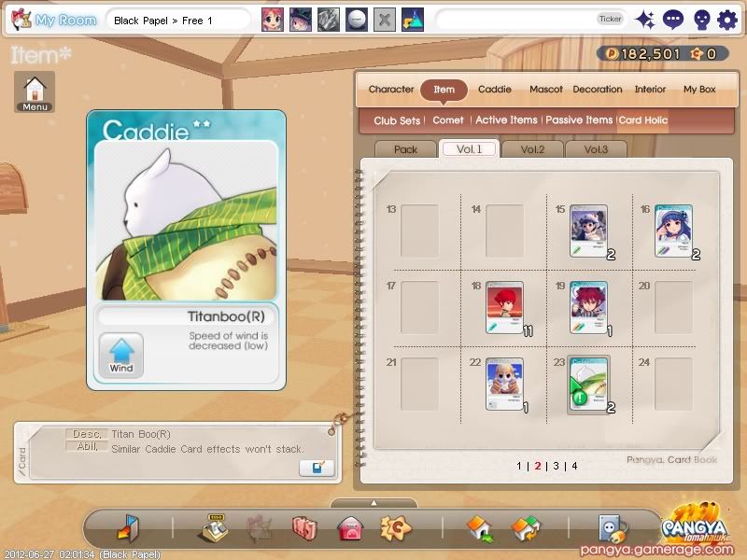Expand the bottom bar with the up arrow
The image size is (747, 560).
374,503
